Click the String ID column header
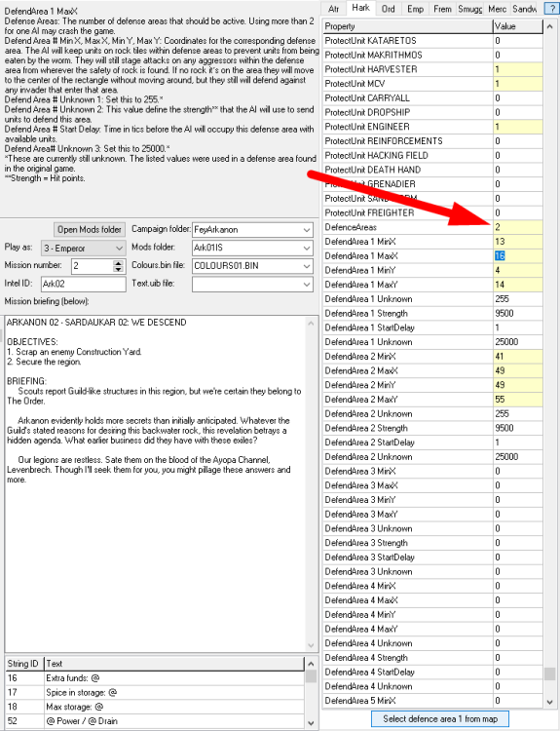Screen dimensions: 560x731 click(24, 664)
